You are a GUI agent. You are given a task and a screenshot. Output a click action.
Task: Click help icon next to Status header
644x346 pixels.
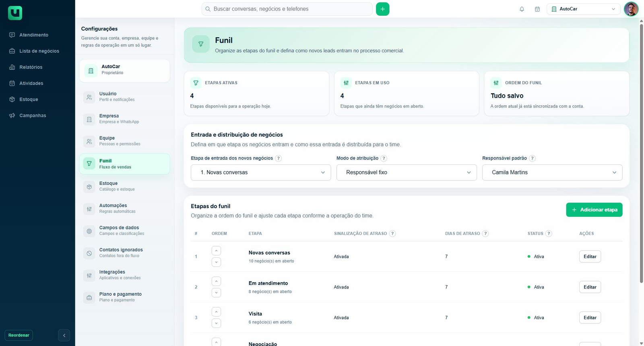click(549, 234)
